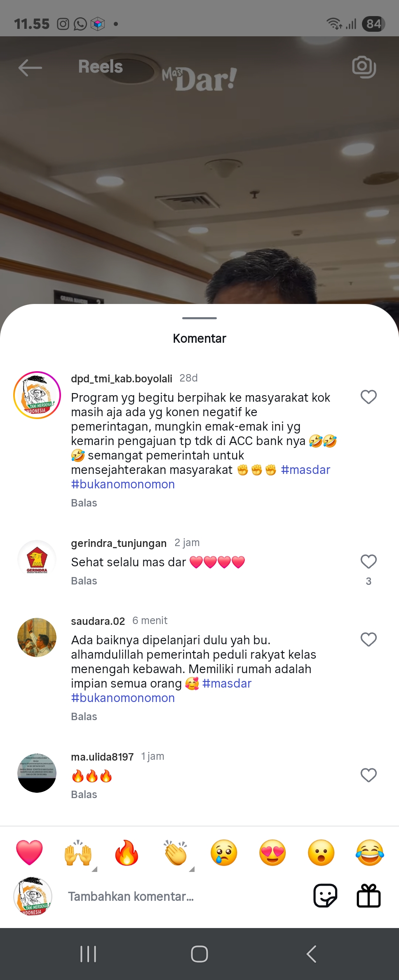Viewport: 399px width, 980px height.
Task: Like gerindra_tunjungan's comment with the heart
Action: coord(368,561)
